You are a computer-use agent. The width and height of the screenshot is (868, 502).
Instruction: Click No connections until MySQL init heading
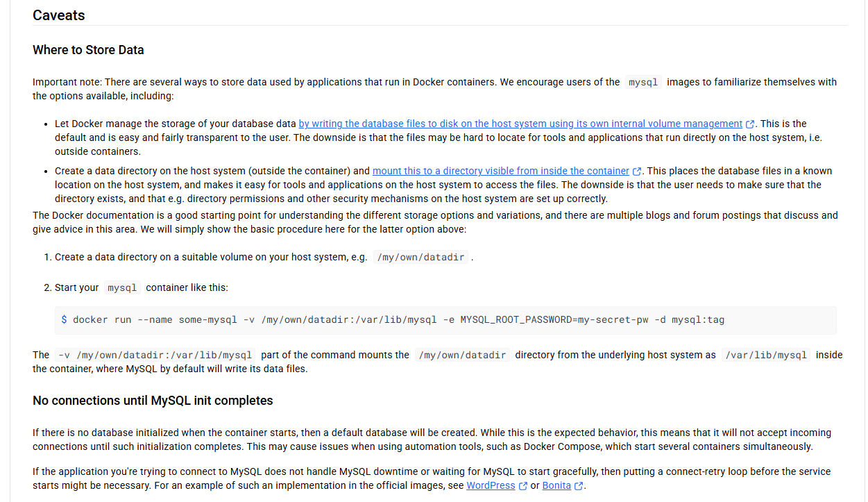153,401
